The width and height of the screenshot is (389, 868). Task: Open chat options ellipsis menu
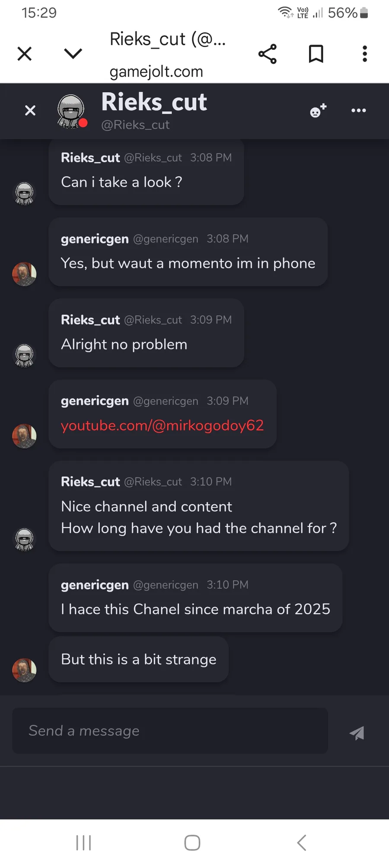pyautogui.click(x=358, y=111)
